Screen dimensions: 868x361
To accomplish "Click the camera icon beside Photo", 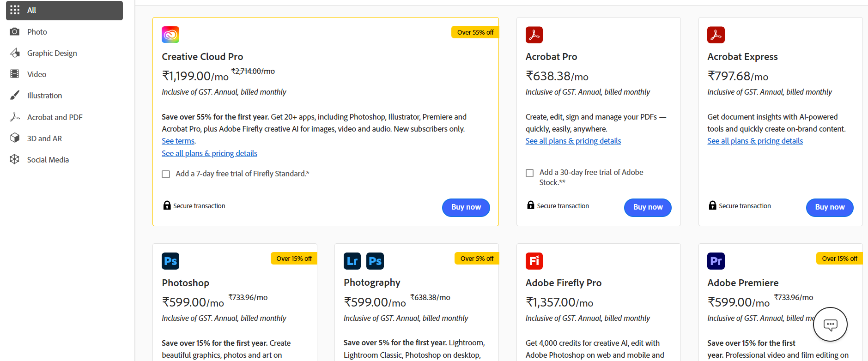I will [15, 32].
